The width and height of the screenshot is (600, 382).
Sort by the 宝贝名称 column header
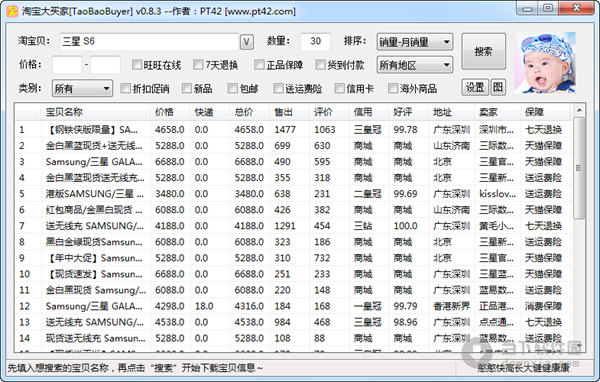point(96,112)
